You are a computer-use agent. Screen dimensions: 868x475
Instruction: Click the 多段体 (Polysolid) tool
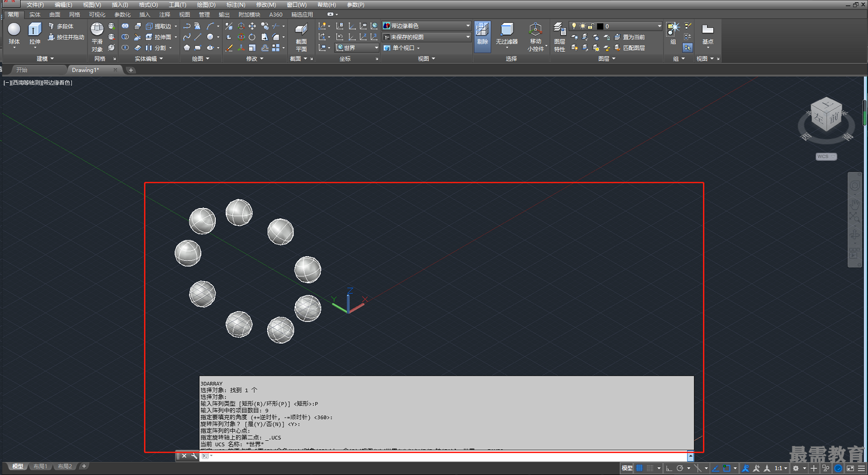click(x=61, y=26)
